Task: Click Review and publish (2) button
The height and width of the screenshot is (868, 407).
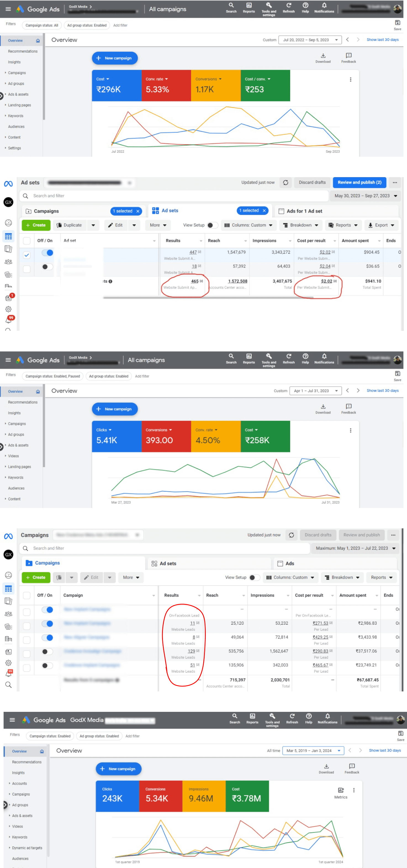Action: [x=360, y=183]
